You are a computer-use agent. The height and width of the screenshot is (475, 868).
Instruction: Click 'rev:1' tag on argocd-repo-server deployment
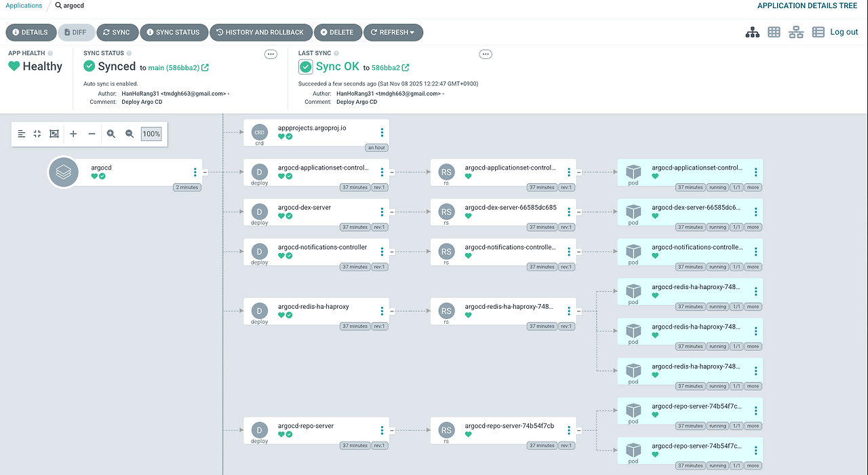pos(378,446)
